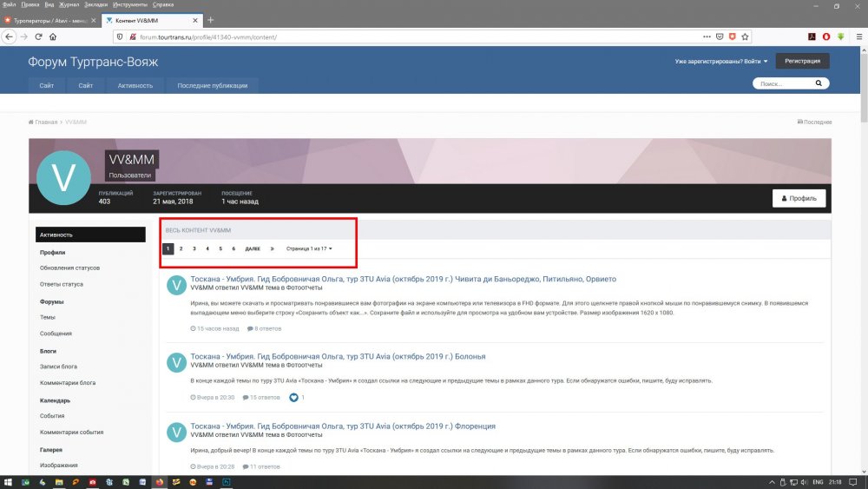Open the 'Профиль' button on the banner

(x=799, y=198)
